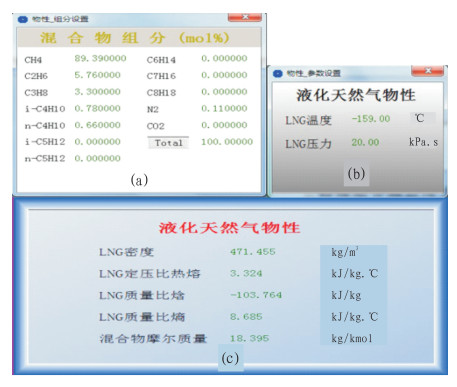Click the i-C4H10 value field
This screenshot has width=457, height=387.
pyautogui.click(x=97, y=108)
